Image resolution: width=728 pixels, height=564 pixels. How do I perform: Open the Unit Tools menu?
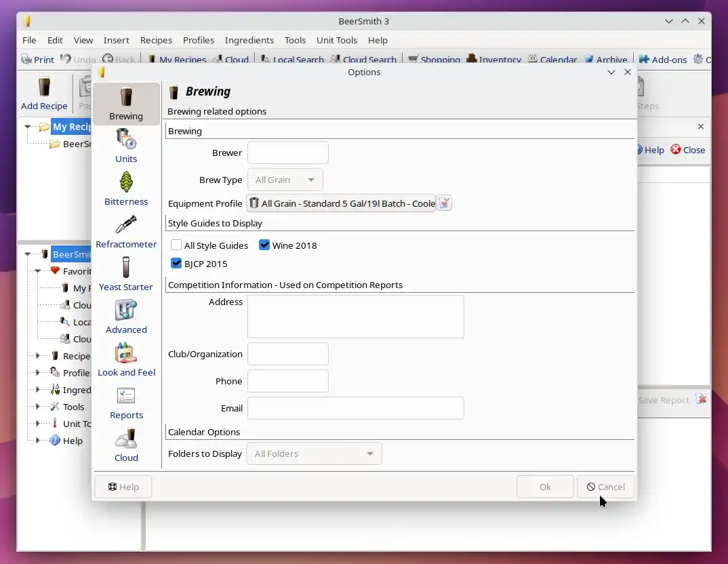[337, 41]
